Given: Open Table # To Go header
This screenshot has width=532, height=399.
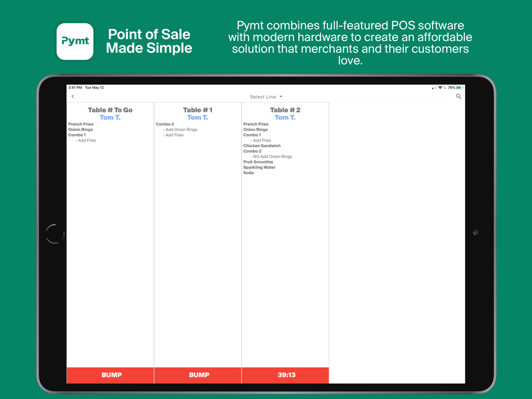Looking at the screenshot, I should [110, 110].
